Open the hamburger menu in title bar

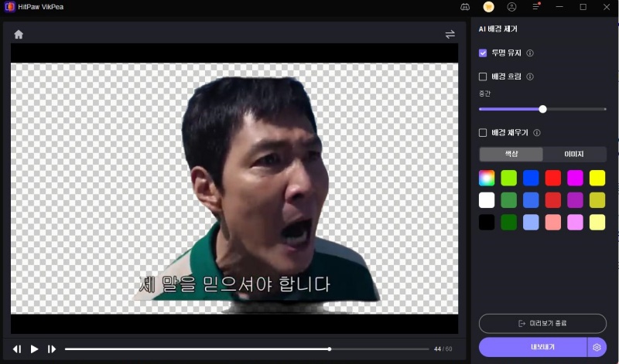(x=535, y=7)
